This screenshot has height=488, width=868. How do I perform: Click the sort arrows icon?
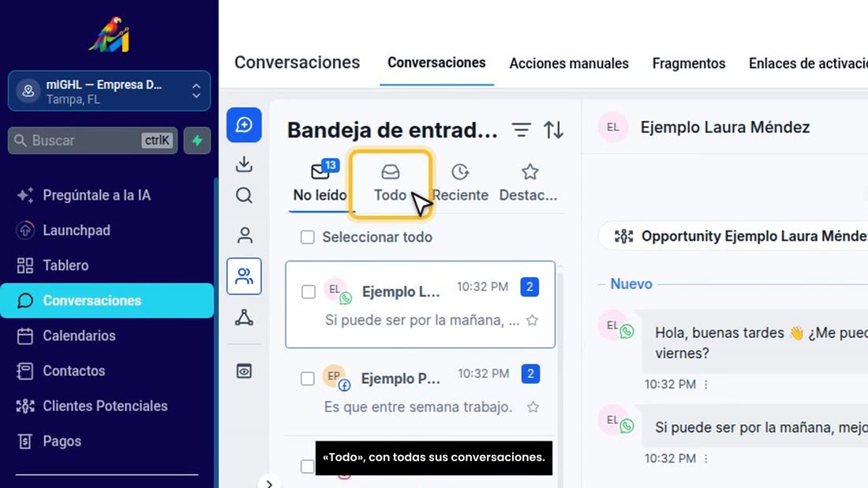click(554, 130)
